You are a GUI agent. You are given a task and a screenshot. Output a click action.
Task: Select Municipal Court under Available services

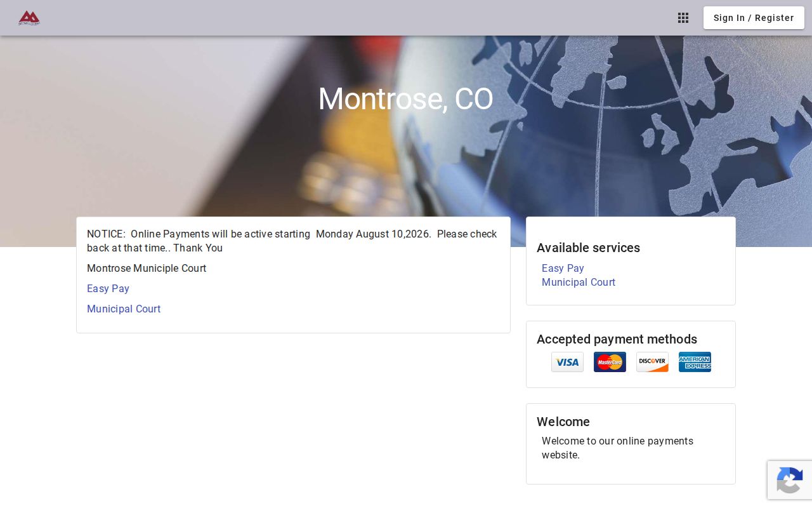click(579, 283)
